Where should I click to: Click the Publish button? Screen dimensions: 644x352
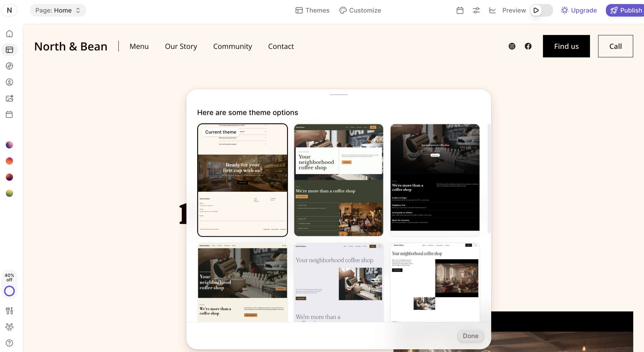point(625,10)
